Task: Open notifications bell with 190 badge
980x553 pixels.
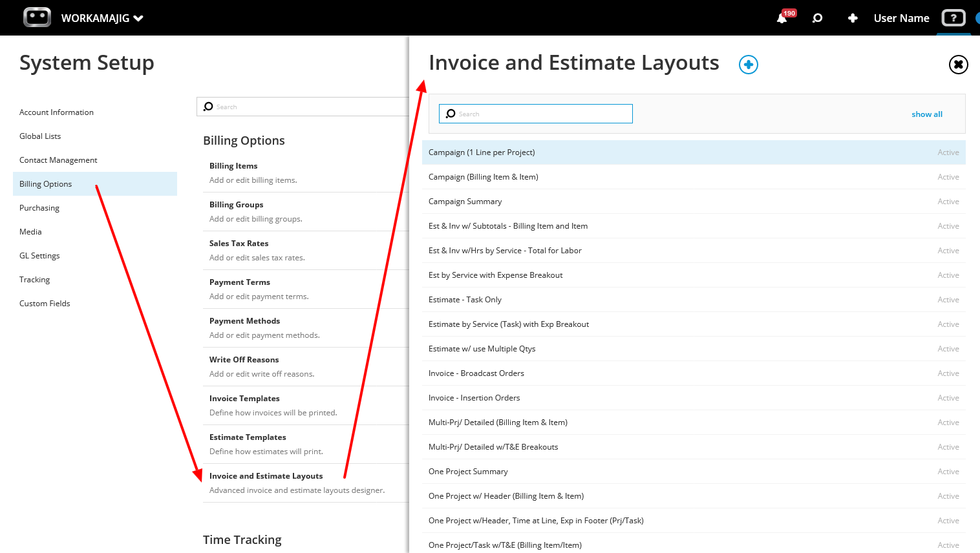Action: click(782, 18)
